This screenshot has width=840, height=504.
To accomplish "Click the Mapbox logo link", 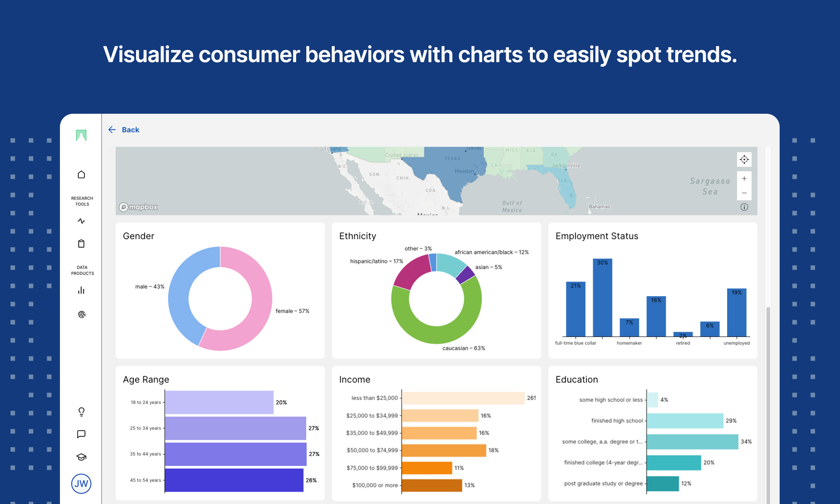I will pos(138,207).
